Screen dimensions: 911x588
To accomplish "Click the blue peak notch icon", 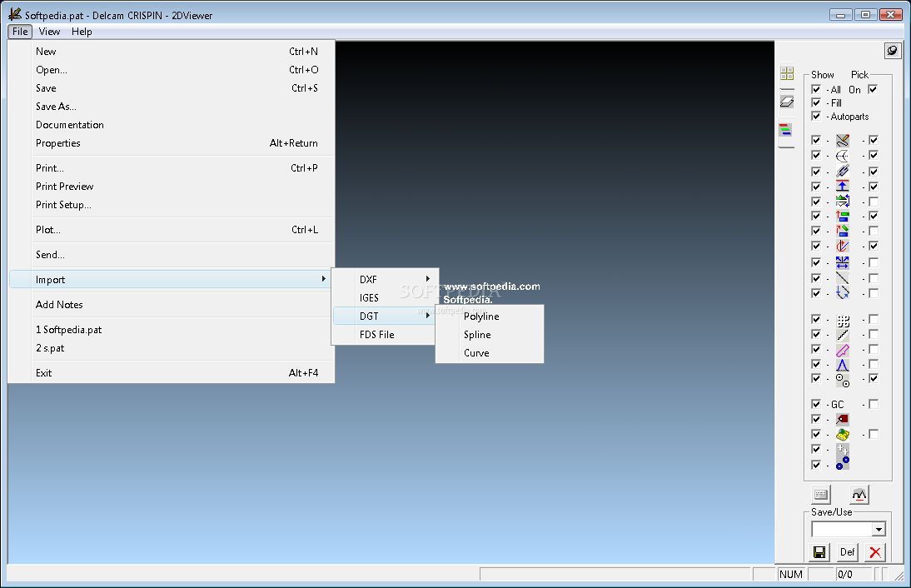I will [x=843, y=365].
